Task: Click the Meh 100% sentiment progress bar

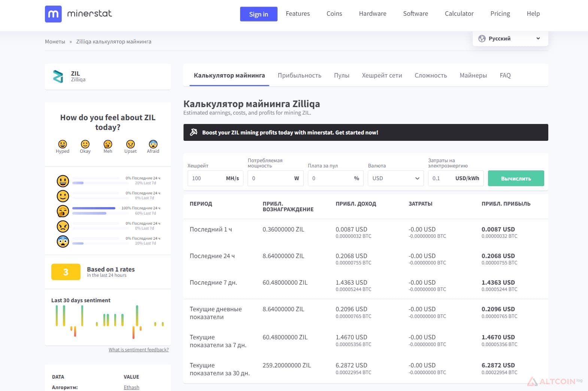Action: tap(94, 208)
